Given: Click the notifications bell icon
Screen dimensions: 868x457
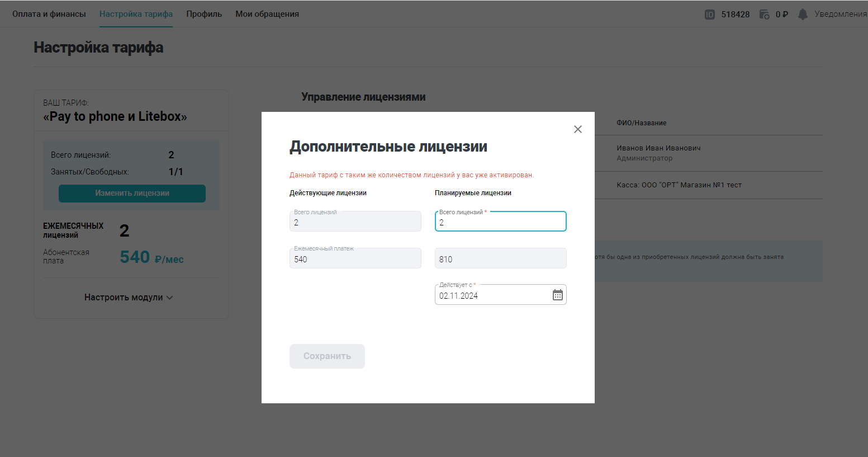Looking at the screenshot, I should tap(803, 14).
